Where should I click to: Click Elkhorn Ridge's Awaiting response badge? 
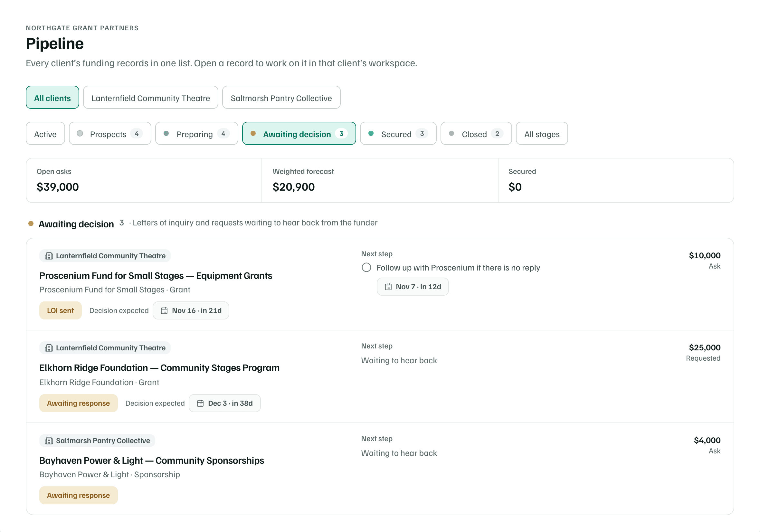point(79,403)
